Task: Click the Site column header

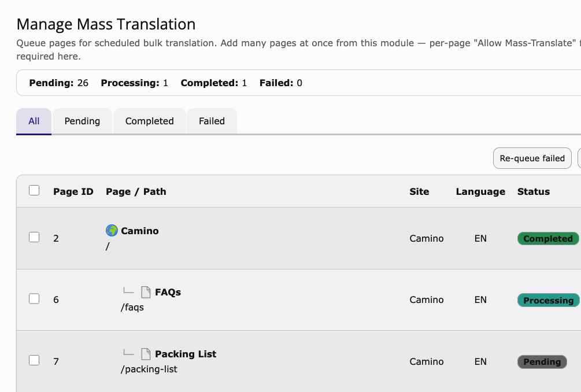Action: click(419, 191)
